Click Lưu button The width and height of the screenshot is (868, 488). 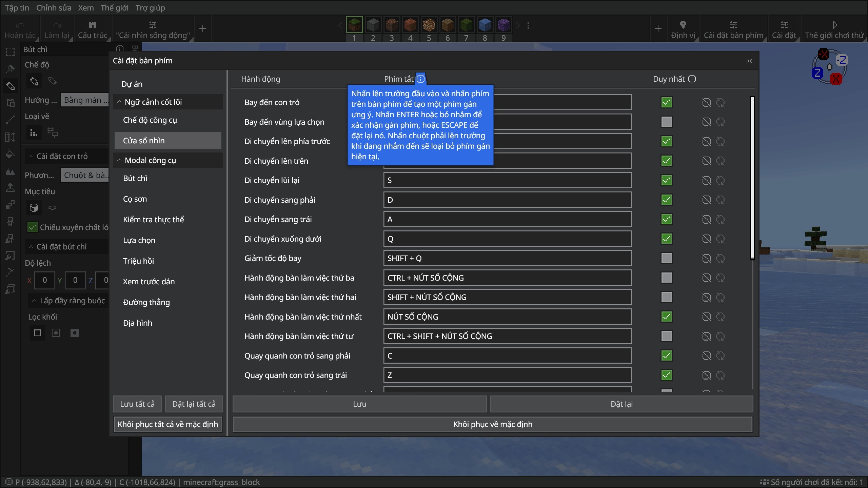(x=359, y=404)
